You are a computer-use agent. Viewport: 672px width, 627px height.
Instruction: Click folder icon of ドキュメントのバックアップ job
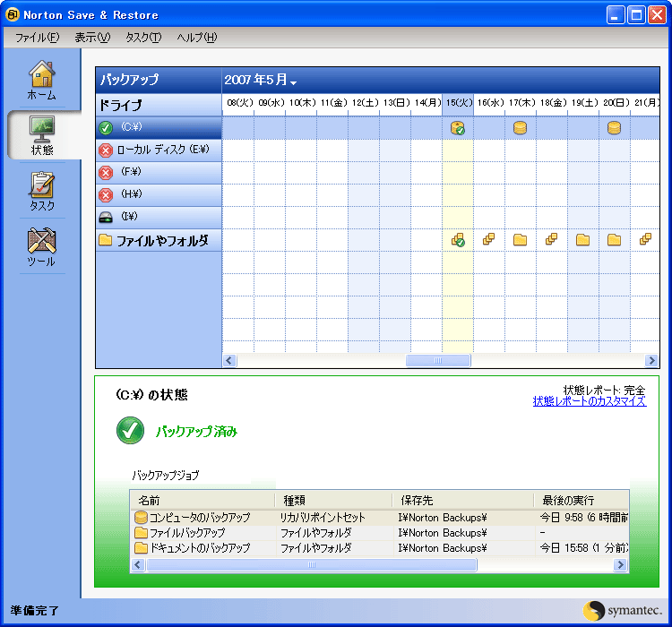(141, 547)
